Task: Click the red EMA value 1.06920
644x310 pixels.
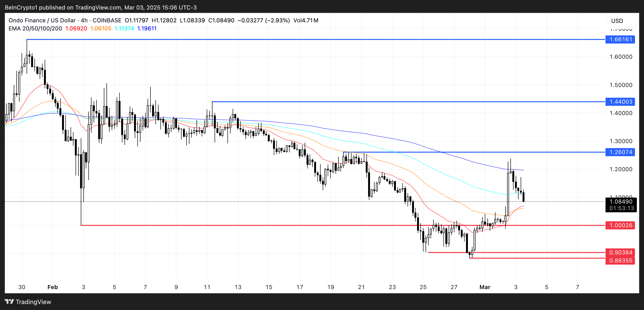Action: click(x=76, y=29)
